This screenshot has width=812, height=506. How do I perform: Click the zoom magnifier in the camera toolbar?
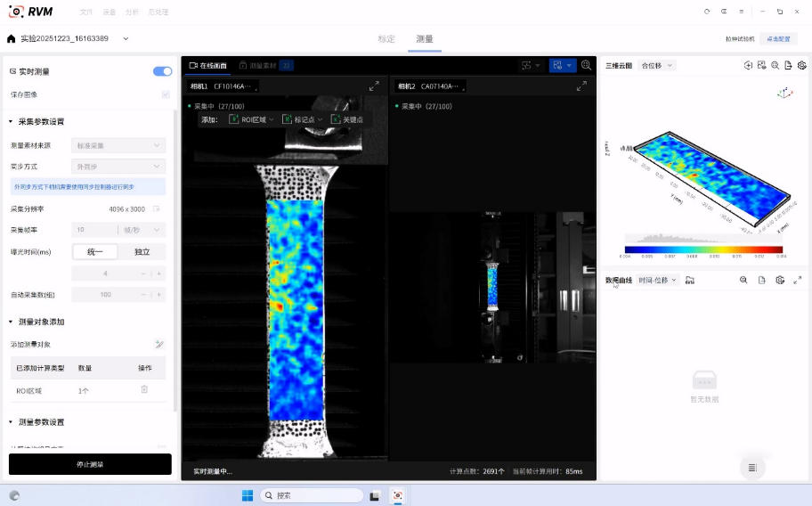click(586, 65)
